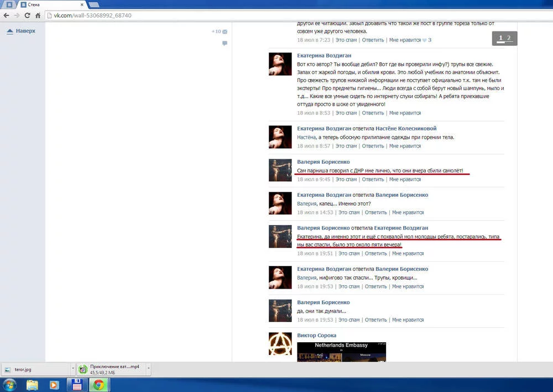Click Ответить on the 18 июл 8:57 comment
553x392 pixels.
pos(373,146)
